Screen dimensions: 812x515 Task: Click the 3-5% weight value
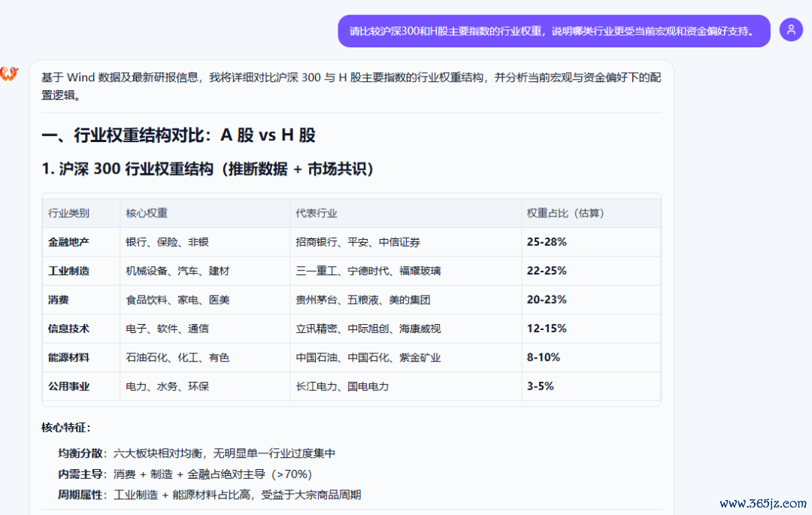[x=541, y=386]
